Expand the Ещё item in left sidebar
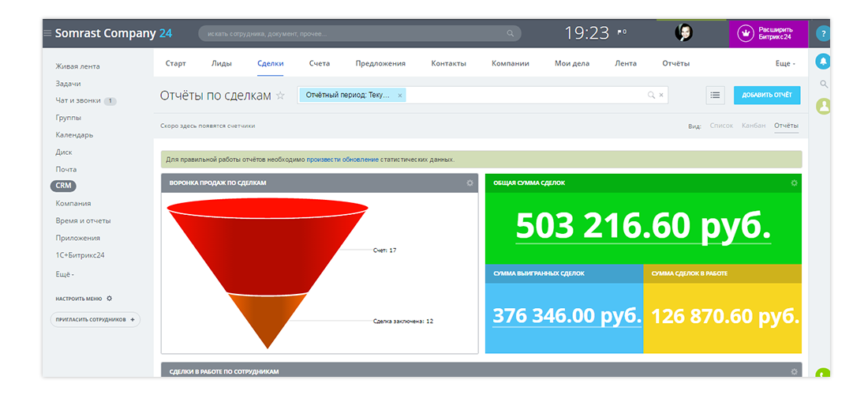 coord(65,274)
